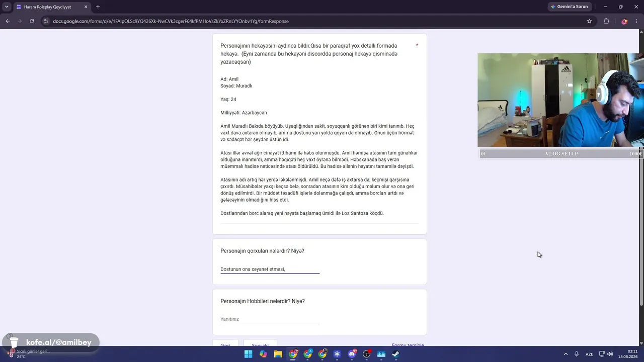Open the Chrome three-dot menu
644x362 pixels.
(x=637, y=21)
